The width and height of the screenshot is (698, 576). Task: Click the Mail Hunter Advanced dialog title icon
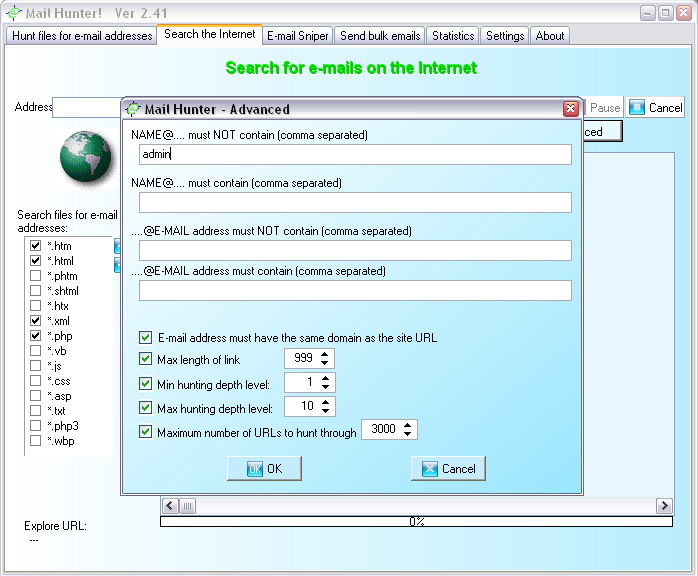pyautogui.click(x=133, y=109)
